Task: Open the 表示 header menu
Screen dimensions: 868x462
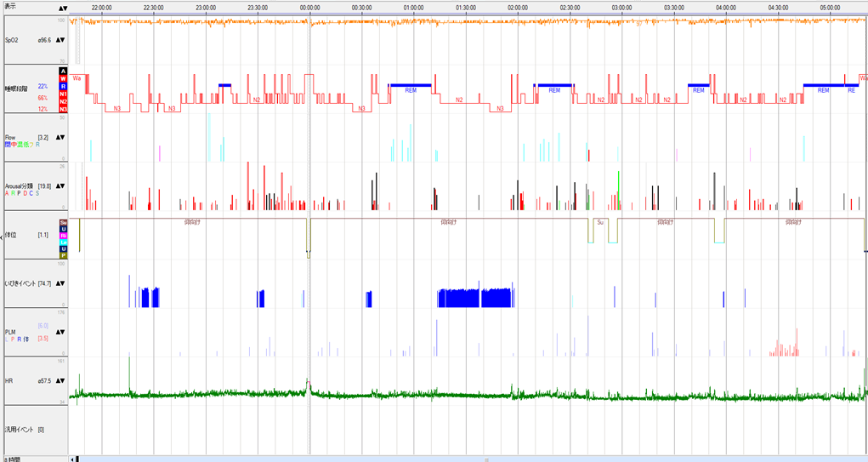Action: (x=10, y=7)
